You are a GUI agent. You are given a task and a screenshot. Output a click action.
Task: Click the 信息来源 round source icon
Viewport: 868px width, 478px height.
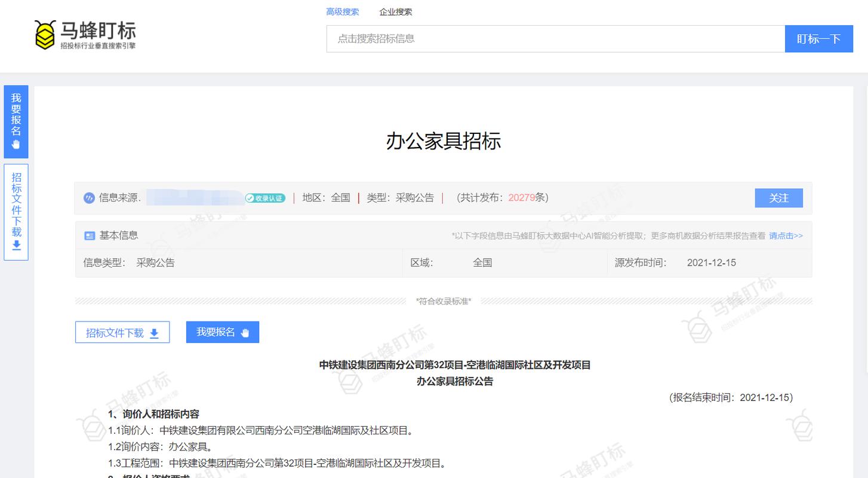(89, 198)
